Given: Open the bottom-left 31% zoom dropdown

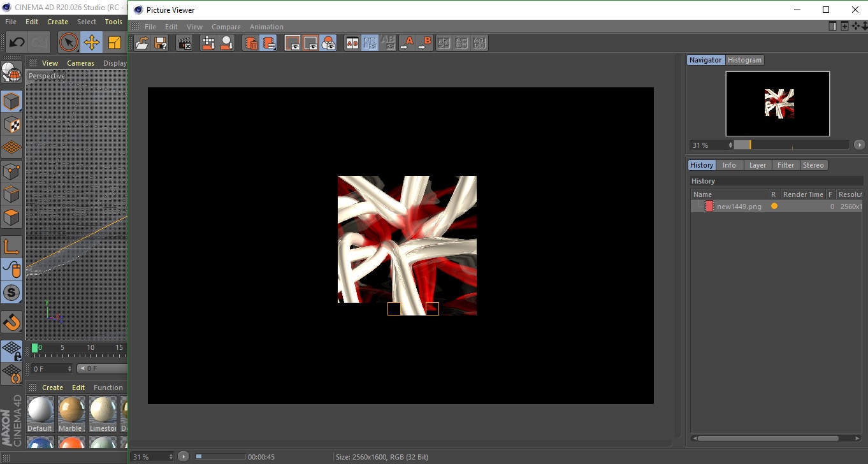Looking at the screenshot, I should point(170,457).
